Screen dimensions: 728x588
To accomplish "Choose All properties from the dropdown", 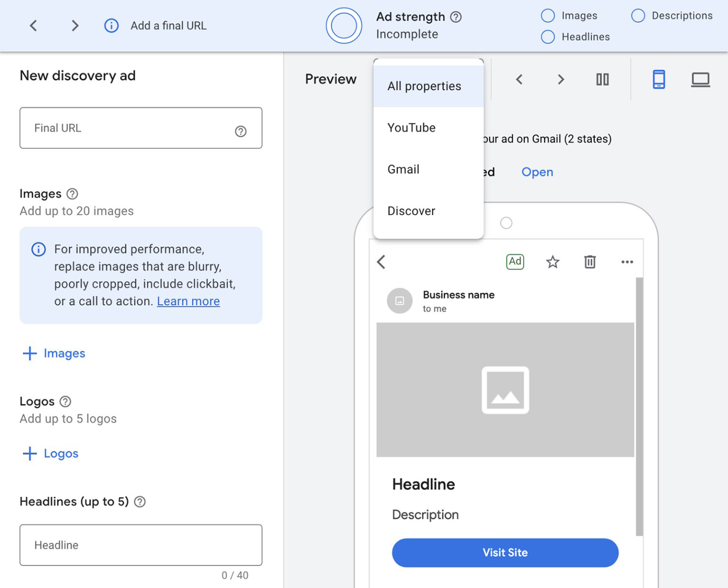I will click(424, 86).
